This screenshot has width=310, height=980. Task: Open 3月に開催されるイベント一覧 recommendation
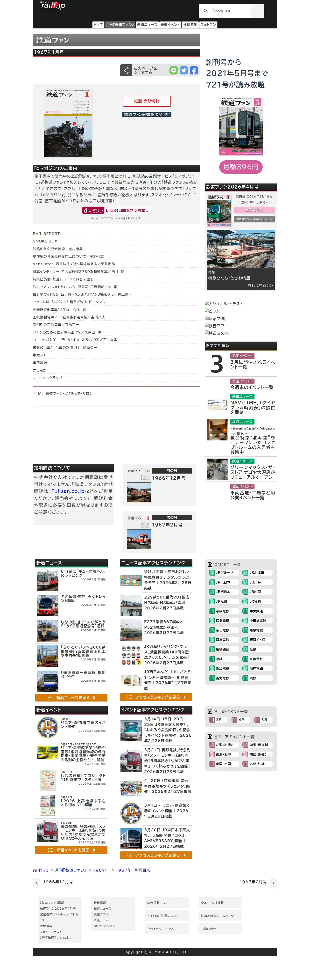click(253, 365)
